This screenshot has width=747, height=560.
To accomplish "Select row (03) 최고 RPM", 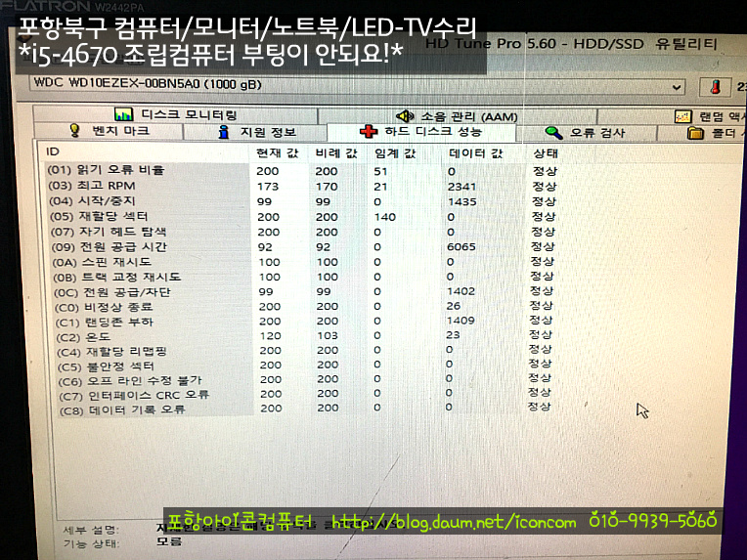I will [x=302, y=186].
